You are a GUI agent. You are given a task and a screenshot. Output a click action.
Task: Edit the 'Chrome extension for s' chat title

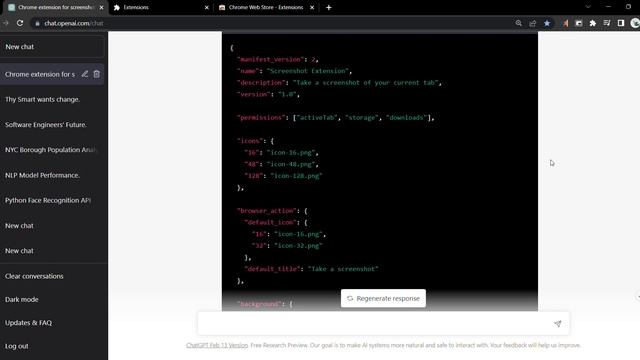pyautogui.click(x=84, y=74)
